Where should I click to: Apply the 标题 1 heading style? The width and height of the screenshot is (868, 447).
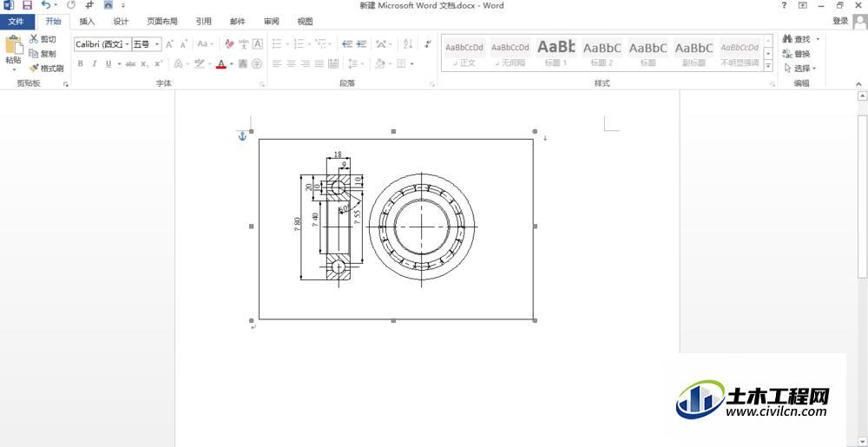pos(556,54)
